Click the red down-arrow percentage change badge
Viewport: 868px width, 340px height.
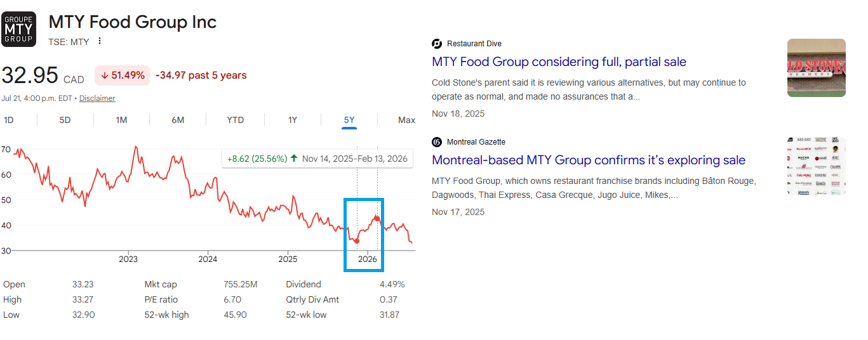[123, 75]
